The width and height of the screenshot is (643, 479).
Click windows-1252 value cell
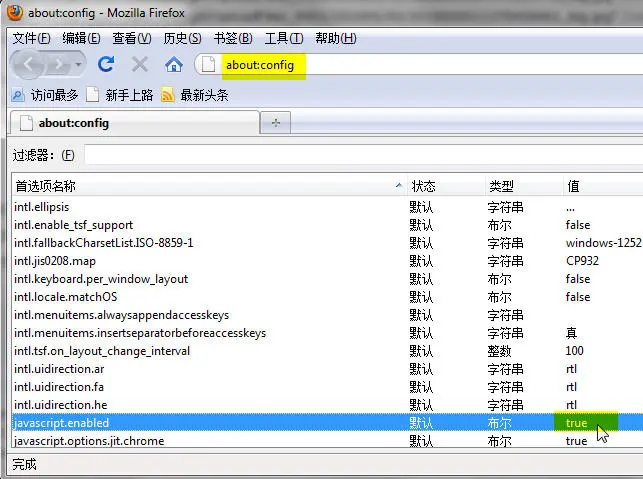[x=603, y=243]
